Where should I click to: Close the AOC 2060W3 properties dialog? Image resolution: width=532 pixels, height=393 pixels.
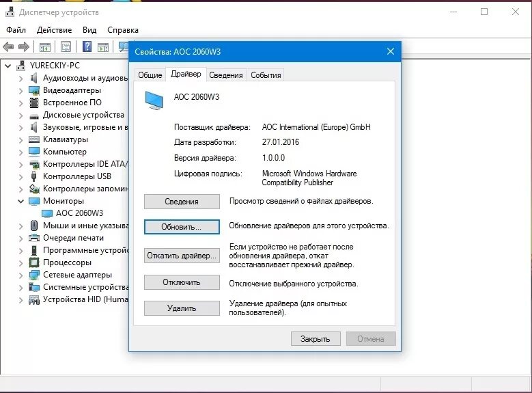[x=391, y=51]
